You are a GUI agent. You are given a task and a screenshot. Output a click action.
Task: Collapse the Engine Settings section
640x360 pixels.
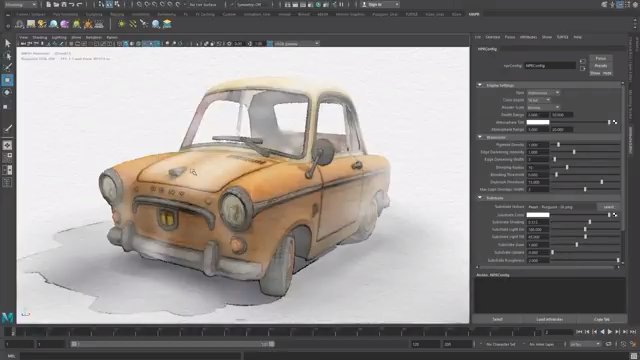pyautogui.click(x=480, y=85)
